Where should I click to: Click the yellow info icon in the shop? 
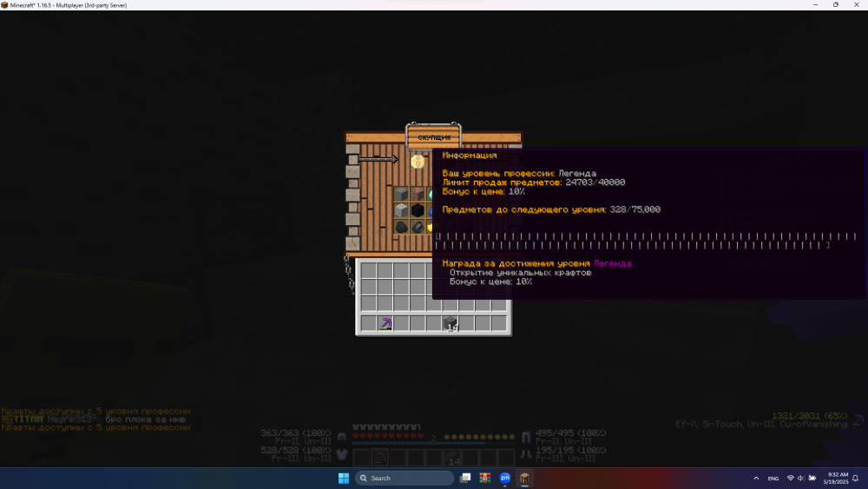coord(418,162)
